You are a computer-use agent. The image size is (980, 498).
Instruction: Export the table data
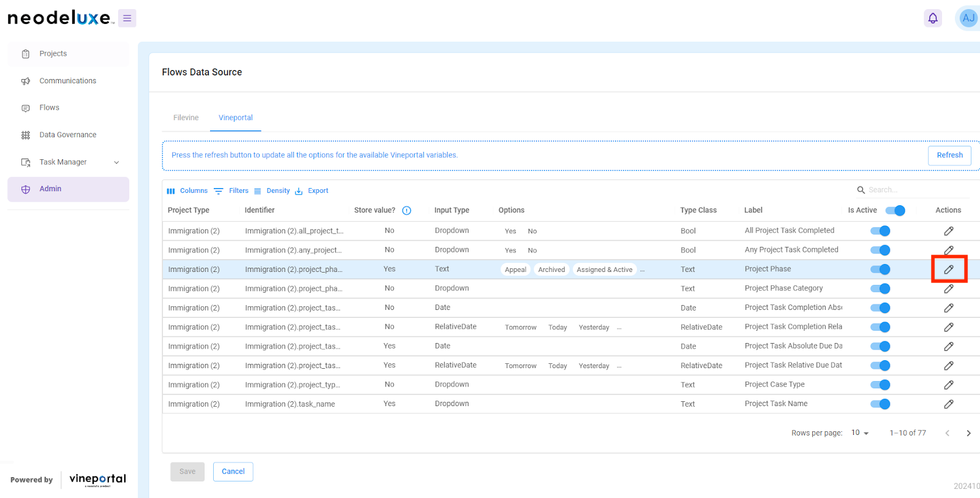point(312,191)
